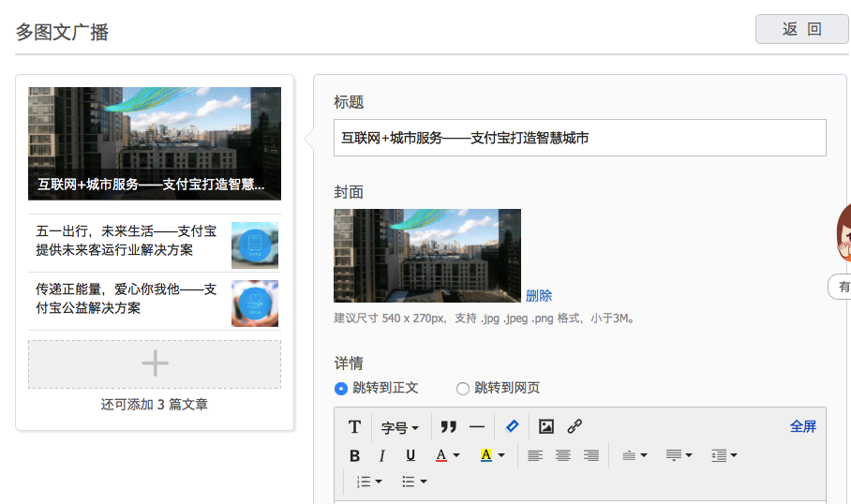Click the bus icon article thumbnail
This screenshot has height=504, width=851.
[x=255, y=245]
